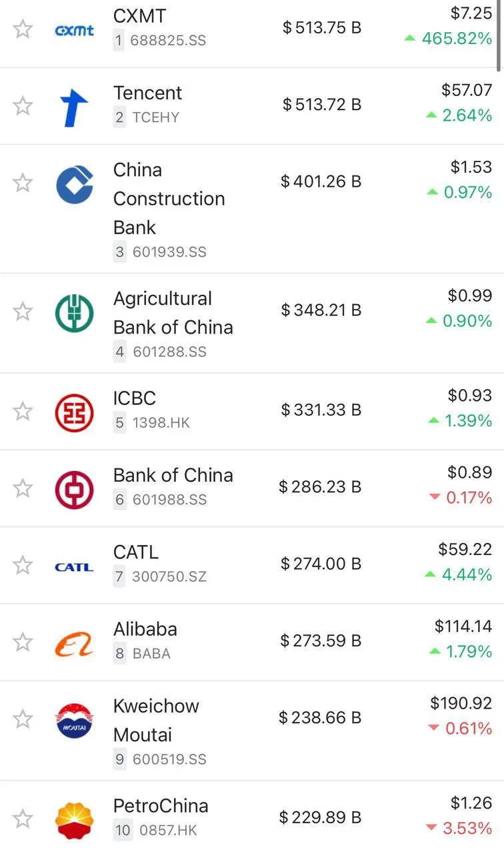The width and height of the screenshot is (504, 854).
Task: Click the scrollbar at the right edge
Action: tap(499, 35)
